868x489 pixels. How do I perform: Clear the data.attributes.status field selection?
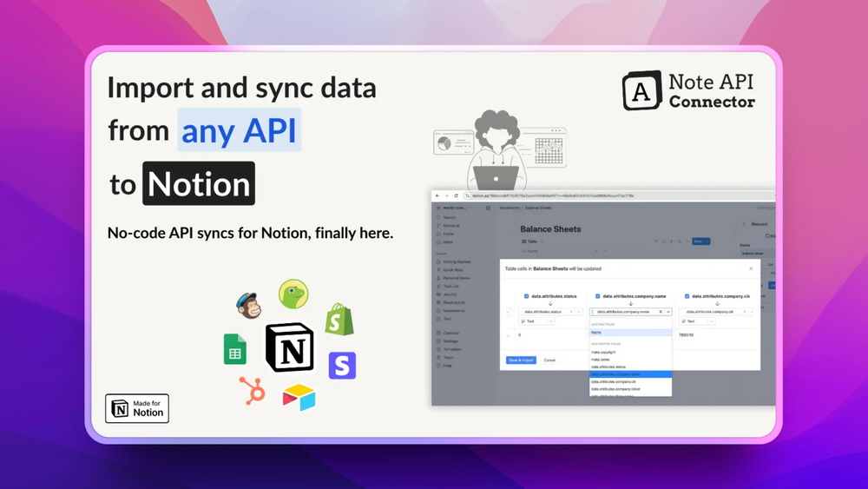coord(571,312)
